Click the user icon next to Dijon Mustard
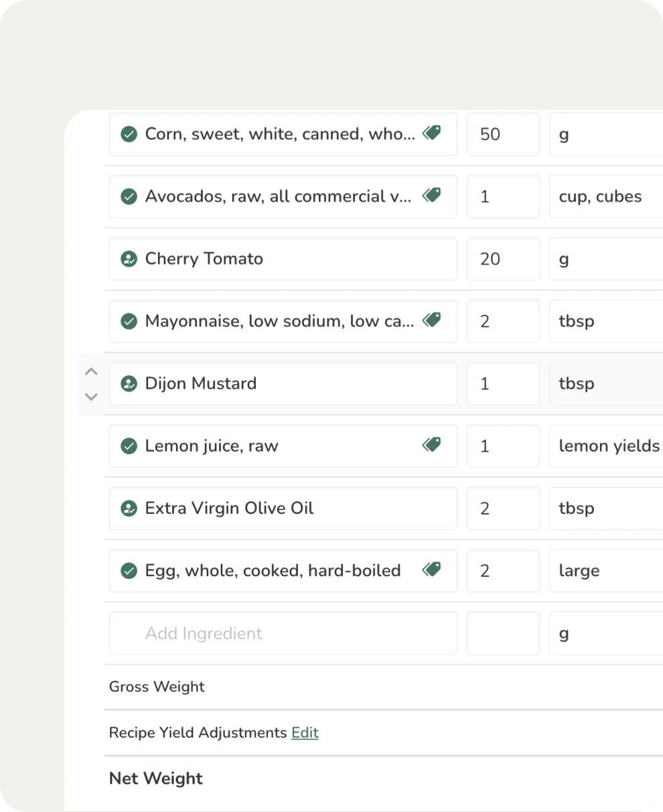The image size is (663, 812). [129, 383]
